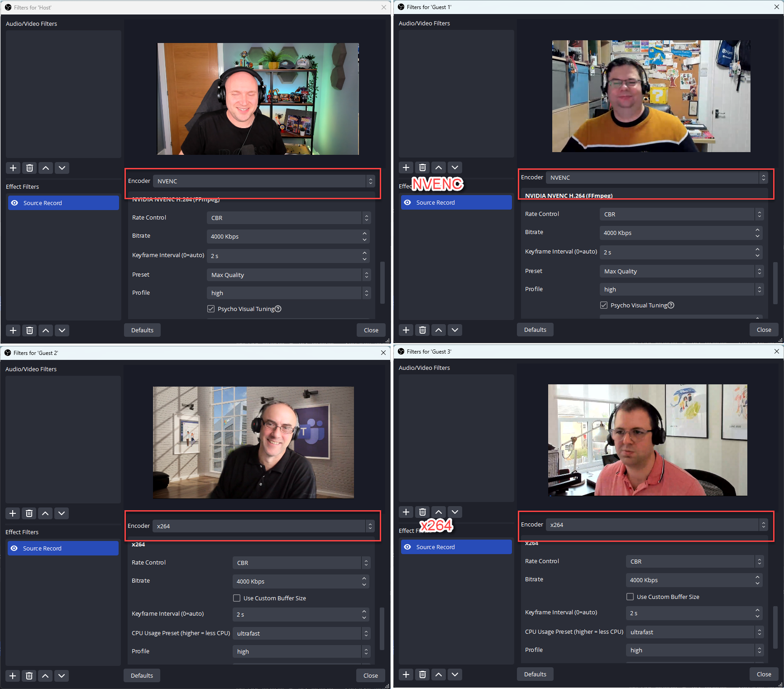This screenshot has height=689, width=784.
Task: Delete the effect filter in 'Guest 2'
Action: [29, 675]
